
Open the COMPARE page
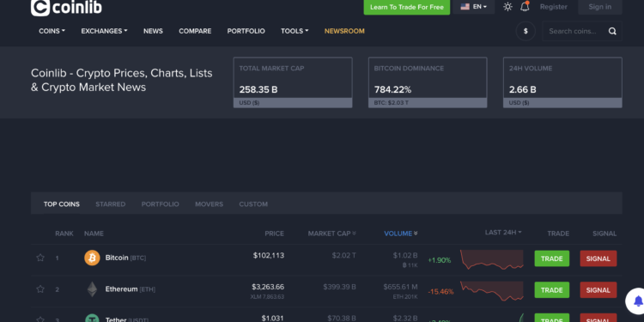coord(195,31)
